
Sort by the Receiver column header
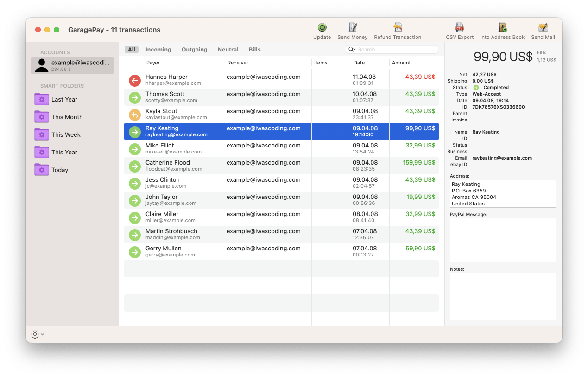tap(268, 63)
